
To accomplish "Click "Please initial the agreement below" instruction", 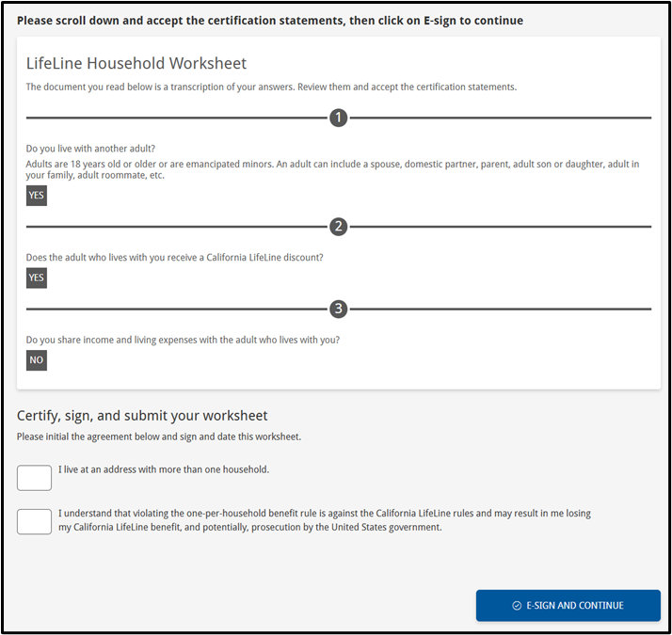I will click(x=158, y=437).
